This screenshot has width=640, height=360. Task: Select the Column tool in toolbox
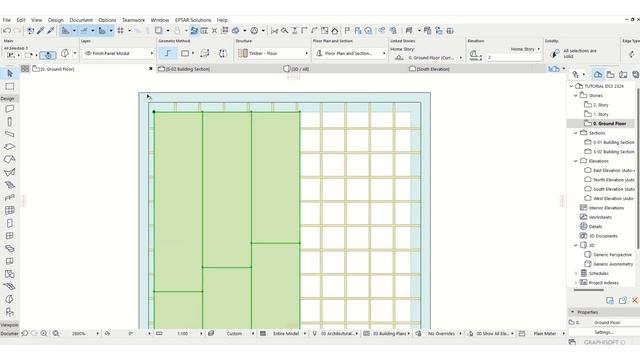(10, 122)
